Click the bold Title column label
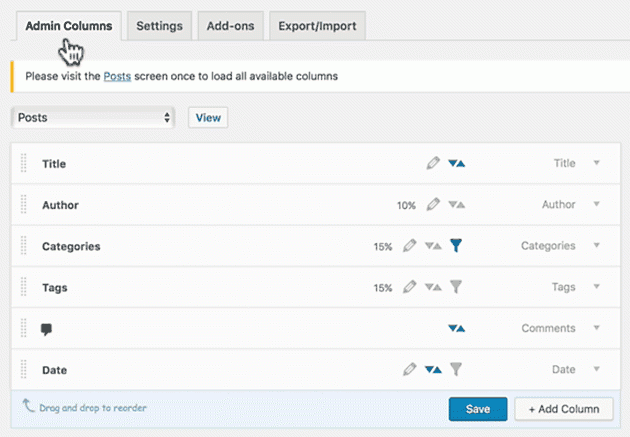630x437 pixels. pos(54,164)
